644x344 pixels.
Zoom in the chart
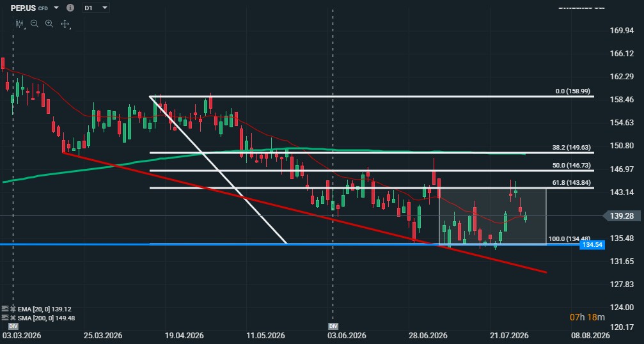[x=49, y=24]
